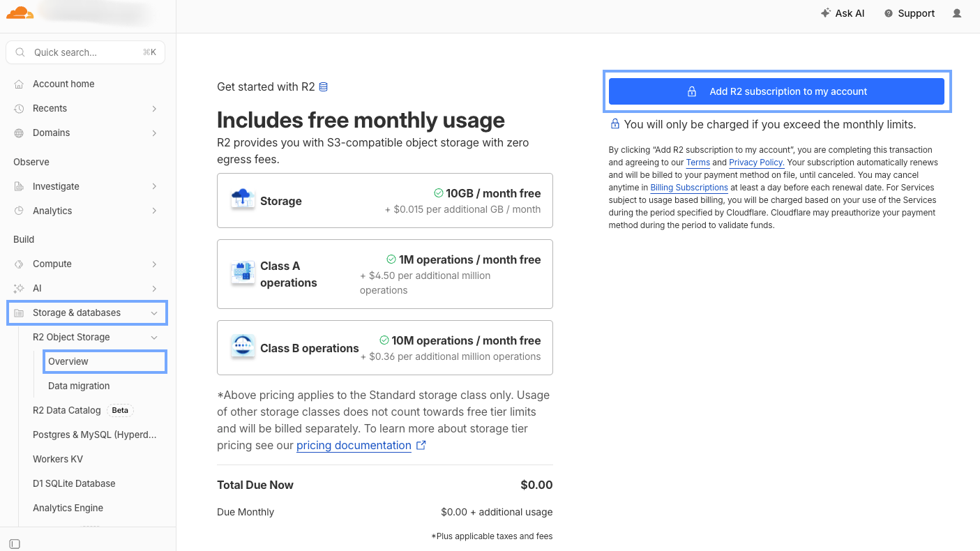Screen dimensions: 980x551
Task: Click the Support help icon
Action: (x=889, y=13)
